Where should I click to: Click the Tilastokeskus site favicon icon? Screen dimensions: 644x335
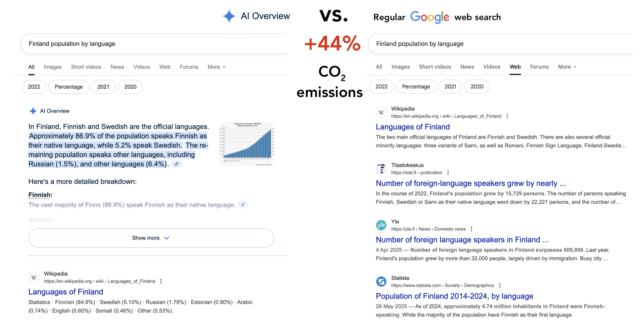381,169
